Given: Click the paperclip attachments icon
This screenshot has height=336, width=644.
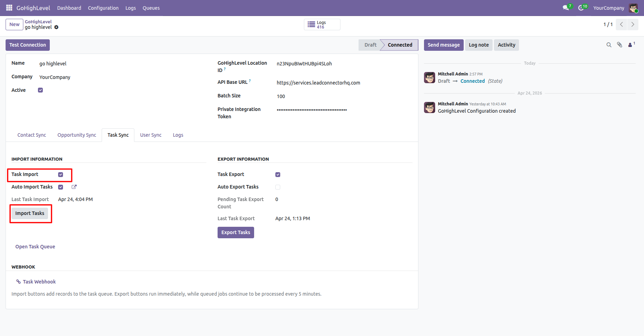Looking at the screenshot, I should click(620, 45).
